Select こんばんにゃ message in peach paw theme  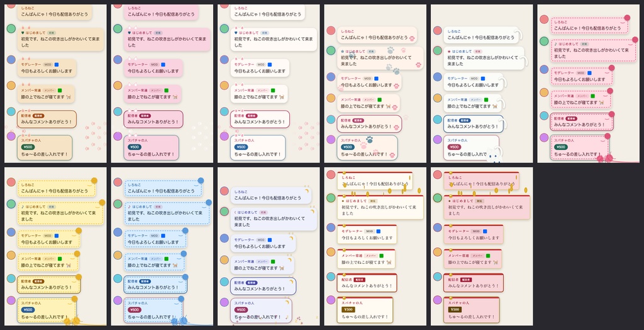point(375,37)
